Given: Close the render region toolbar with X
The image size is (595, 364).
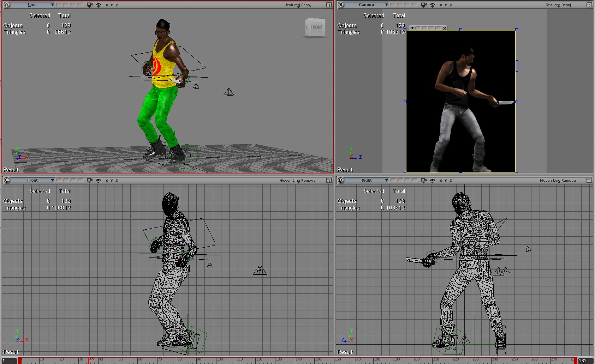Looking at the screenshot, I should pyautogui.click(x=444, y=28).
